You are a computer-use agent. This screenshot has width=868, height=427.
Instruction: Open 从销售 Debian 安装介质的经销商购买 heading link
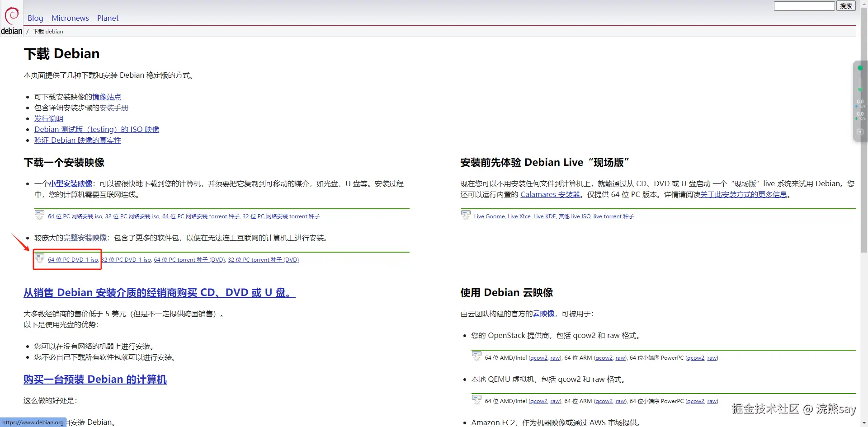pyautogui.click(x=160, y=292)
